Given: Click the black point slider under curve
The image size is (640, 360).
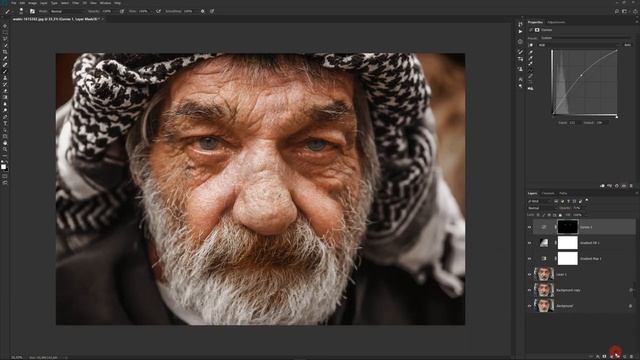Looking at the screenshot, I should pyautogui.click(x=553, y=117).
